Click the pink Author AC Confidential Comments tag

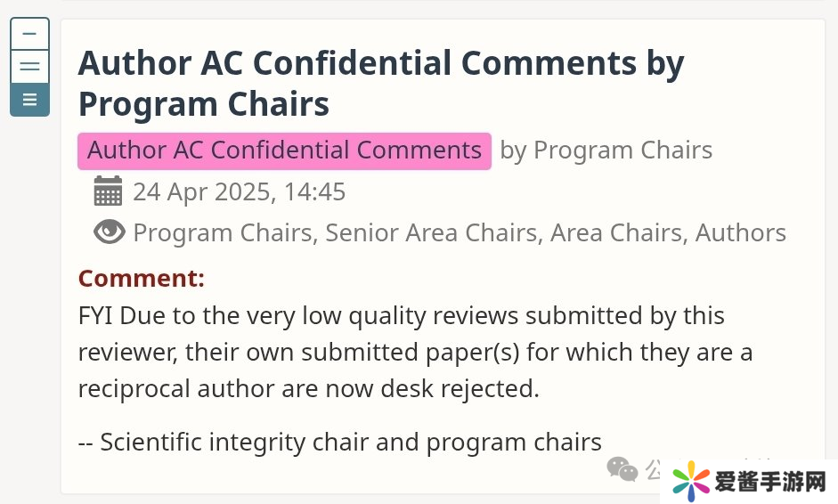pyautogui.click(x=284, y=150)
